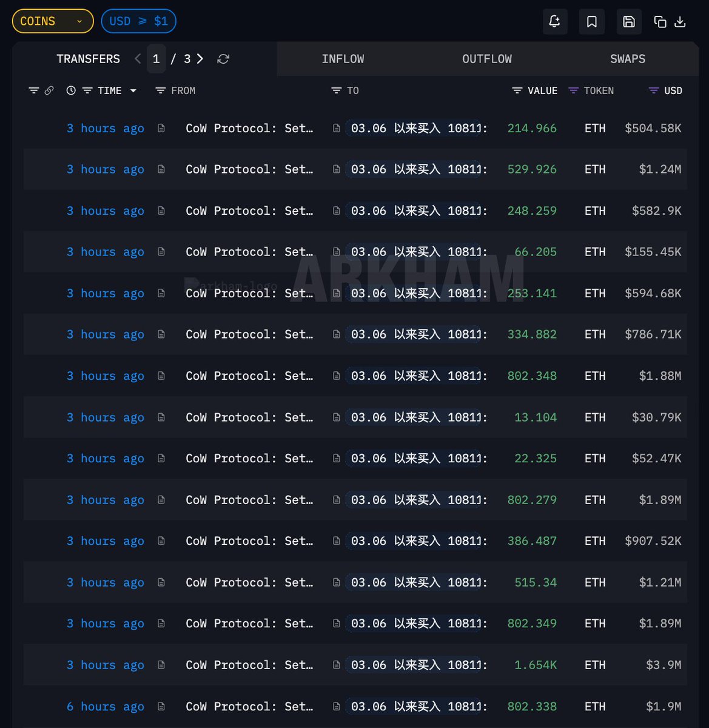The width and height of the screenshot is (709, 728).
Task: Open the COINS dropdown filter
Action: click(x=53, y=21)
